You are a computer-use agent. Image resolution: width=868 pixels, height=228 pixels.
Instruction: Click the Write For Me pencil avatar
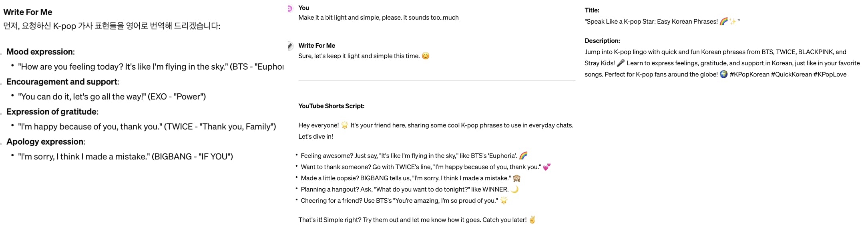290,46
